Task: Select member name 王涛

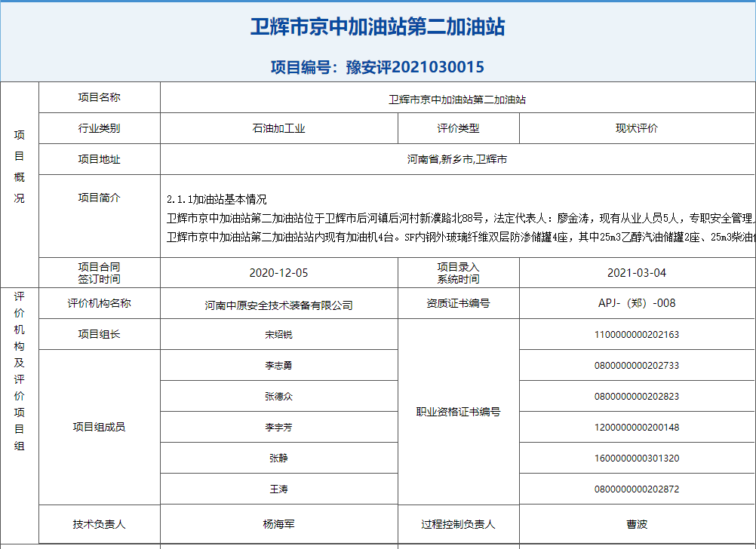Action: click(x=278, y=489)
